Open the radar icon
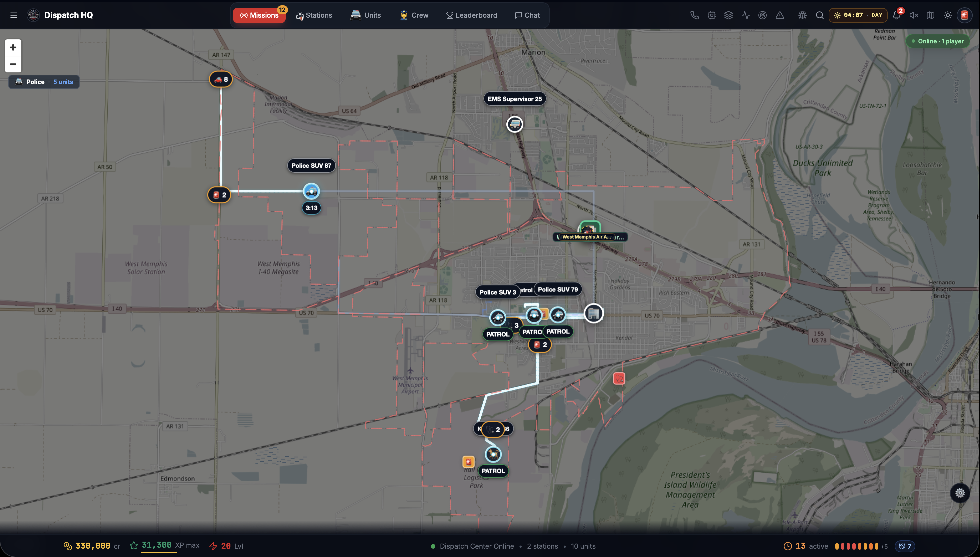This screenshot has height=557, width=980. (763, 15)
